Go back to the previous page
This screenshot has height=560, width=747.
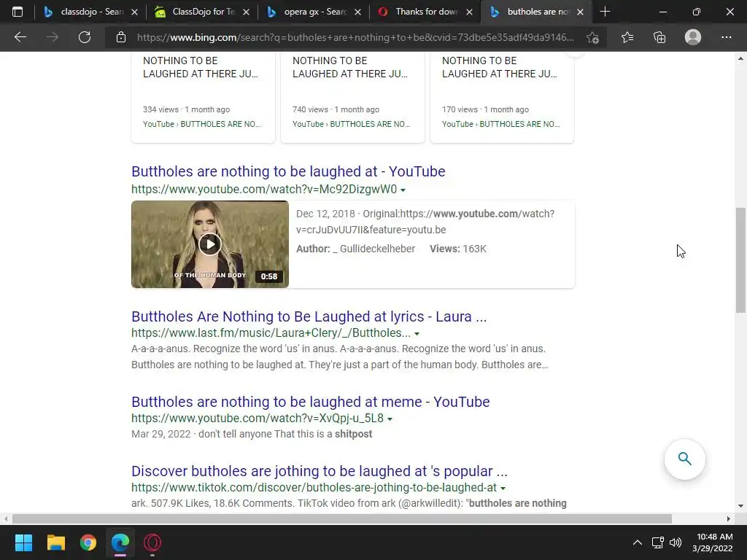click(20, 37)
